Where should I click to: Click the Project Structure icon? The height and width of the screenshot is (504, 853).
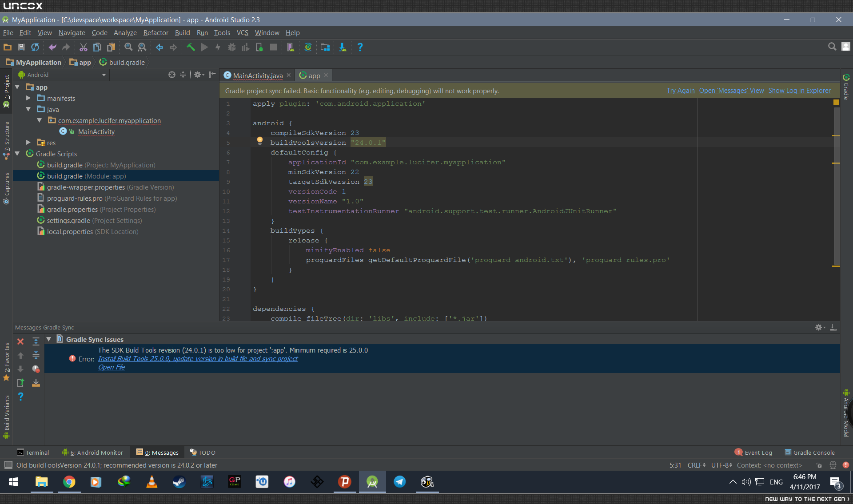[325, 47]
